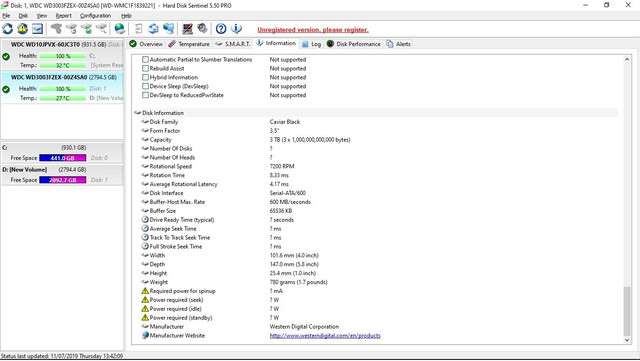Open the westerndigital.com products link
The height and width of the screenshot is (361, 640).
(x=325, y=336)
